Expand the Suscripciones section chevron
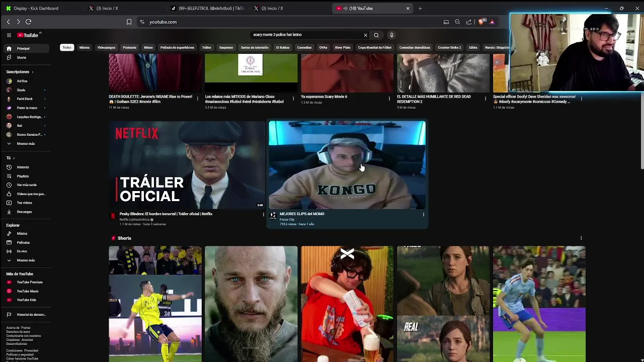Viewport: 644px width, 362px height. tap(33, 72)
